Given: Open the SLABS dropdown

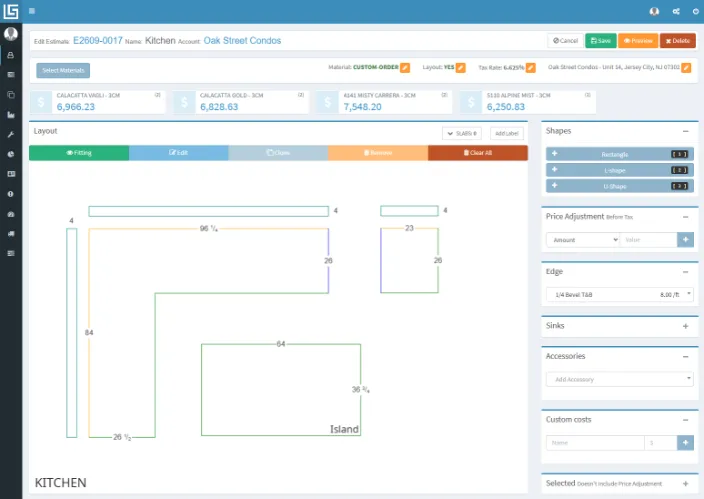Looking at the screenshot, I should click(462, 133).
